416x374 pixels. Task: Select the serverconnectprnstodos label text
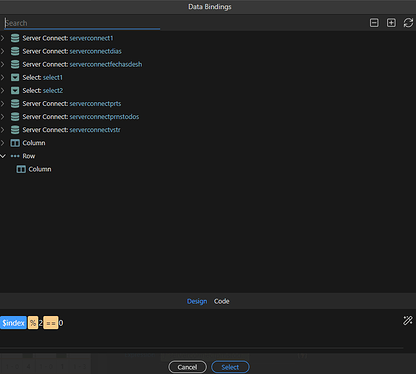pos(104,116)
